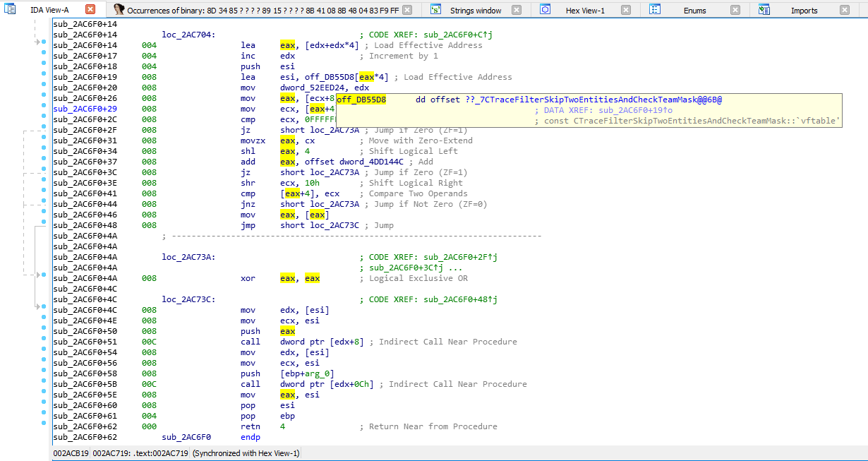Click the 002ACB19 offset in status bar
This screenshot has width=868, height=461.
click(71, 453)
